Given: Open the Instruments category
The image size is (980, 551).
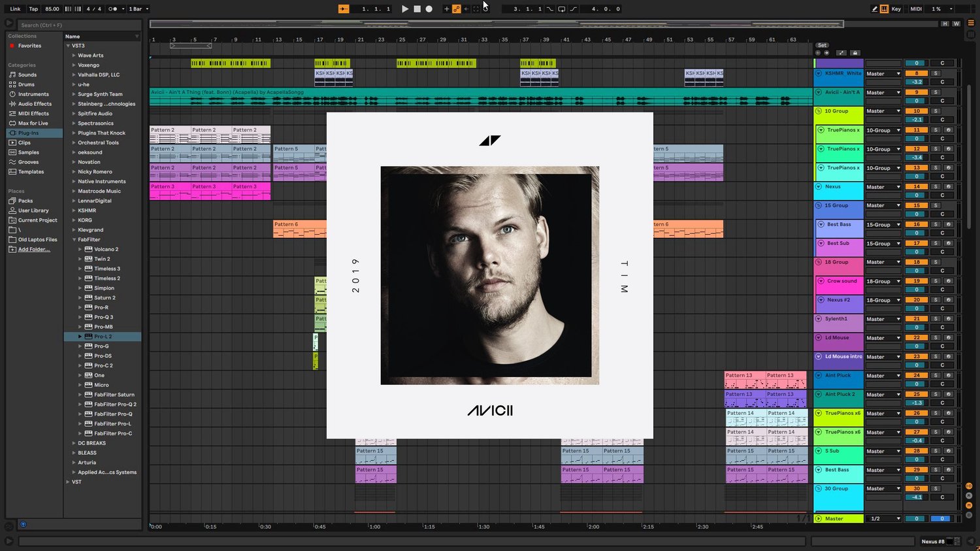Looking at the screenshot, I should point(33,94).
